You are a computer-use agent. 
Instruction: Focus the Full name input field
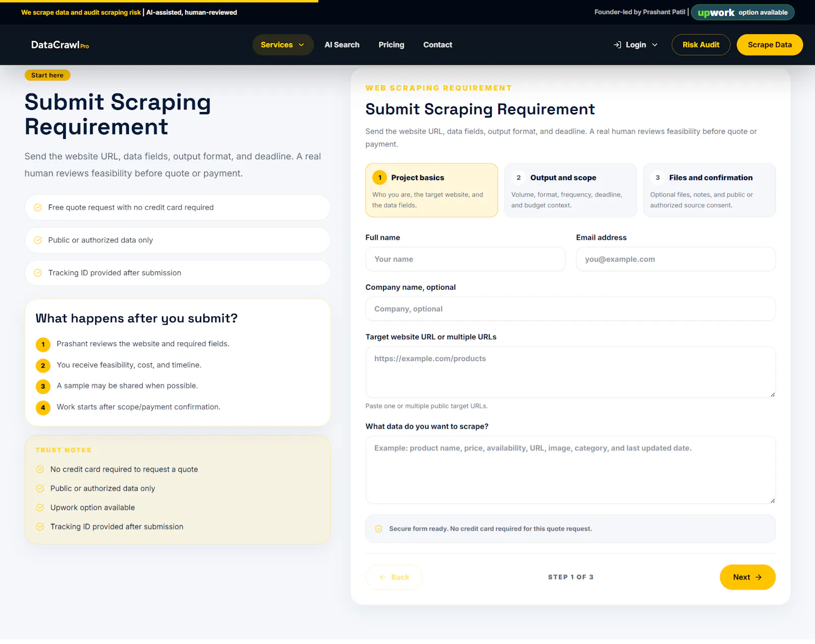click(x=466, y=259)
